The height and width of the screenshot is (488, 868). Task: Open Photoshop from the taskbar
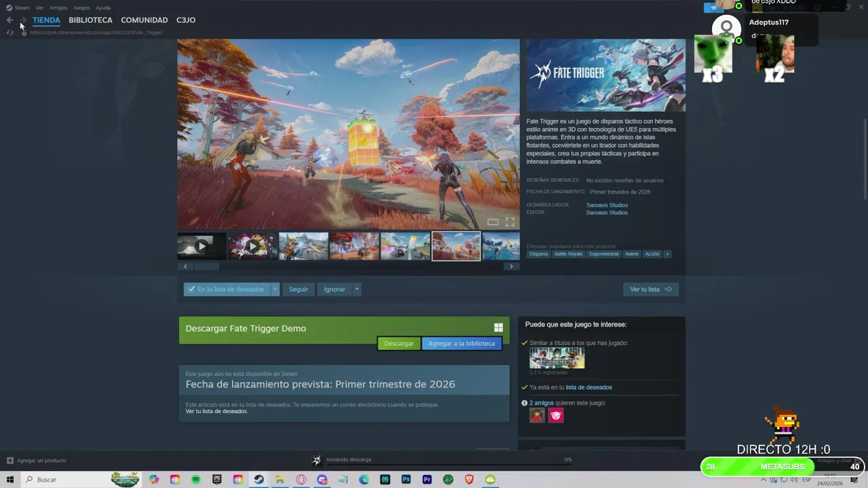pyautogui.click(x=406, y=480)
